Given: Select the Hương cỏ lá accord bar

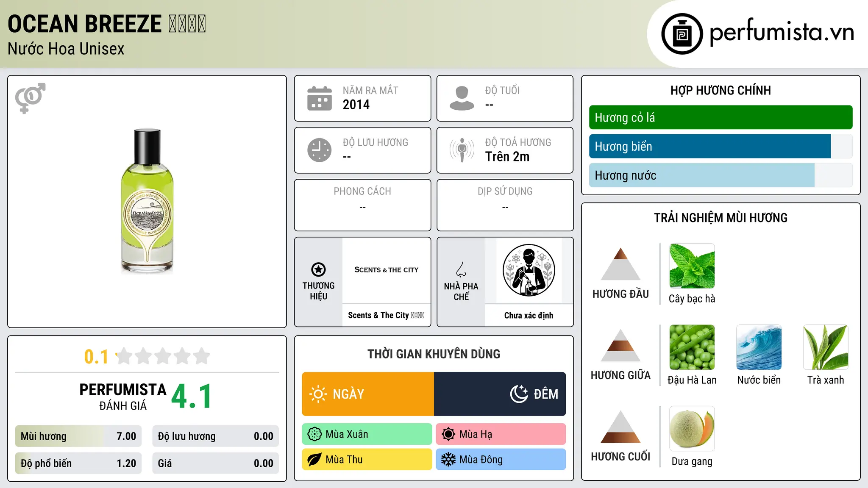Looking at the screenshot, I should coord(721,117).
